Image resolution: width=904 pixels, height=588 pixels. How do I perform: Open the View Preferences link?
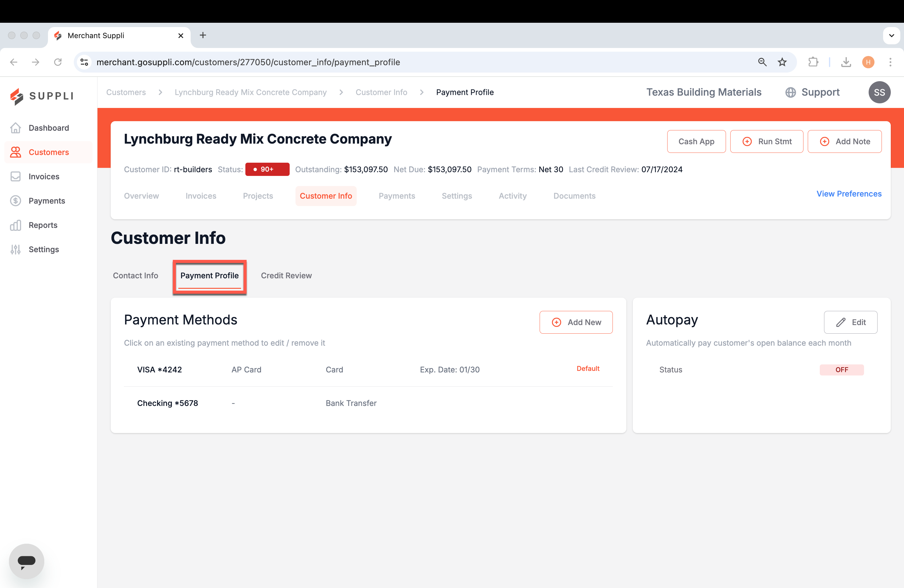(849, 194)
